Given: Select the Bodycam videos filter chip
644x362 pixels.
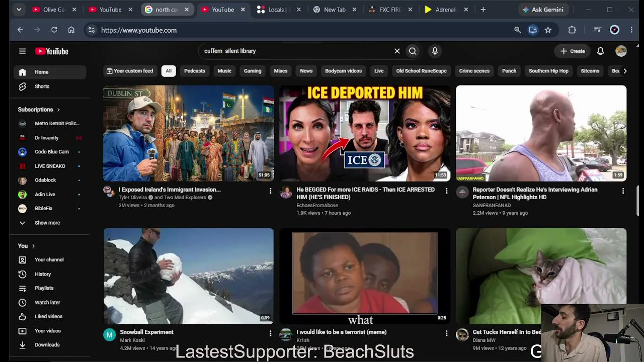Looking at the screenshot, I should click(343, 71).
